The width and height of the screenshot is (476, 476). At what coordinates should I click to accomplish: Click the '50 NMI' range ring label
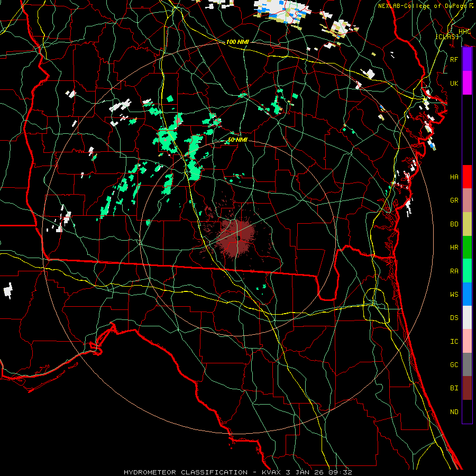pos(237,140)
